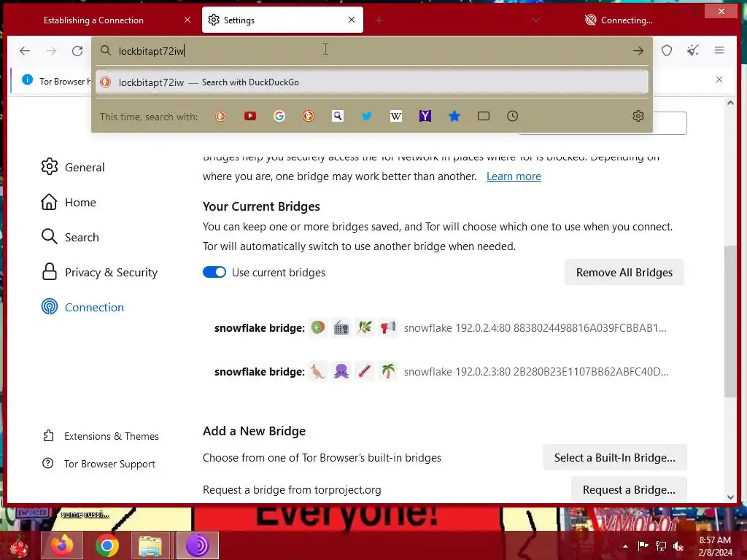Open the muted volume tray icon
Image resolution: width=747 pixels, height=560 pixels.
pos(678,546)
